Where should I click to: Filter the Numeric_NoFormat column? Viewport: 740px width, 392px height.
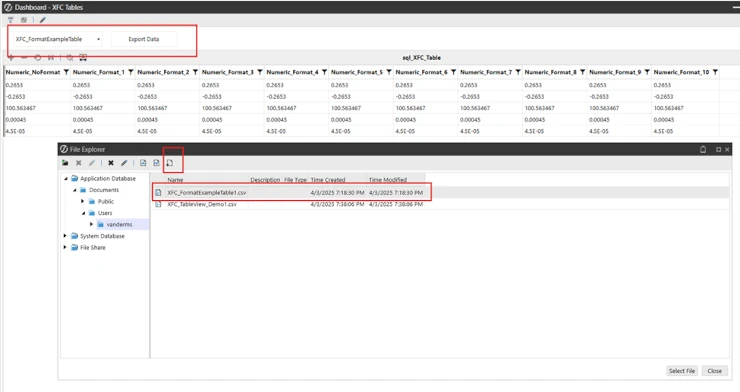click(66, 72)
